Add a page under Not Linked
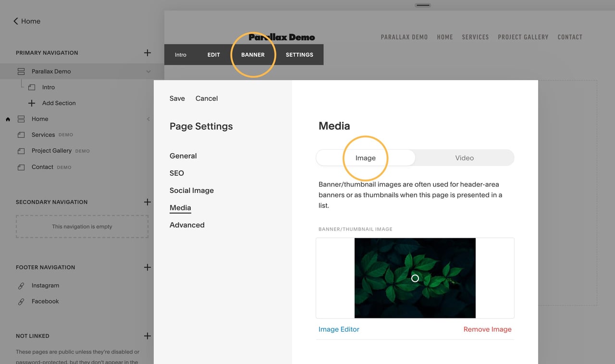The width and height of the screenshot is (615, 364). (x=148, y=336)
